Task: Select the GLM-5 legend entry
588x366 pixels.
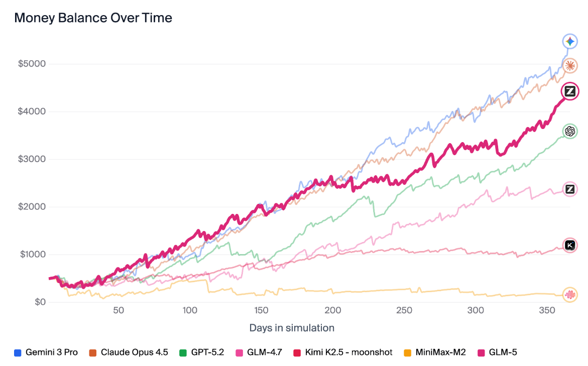Action: click(499, 352)
